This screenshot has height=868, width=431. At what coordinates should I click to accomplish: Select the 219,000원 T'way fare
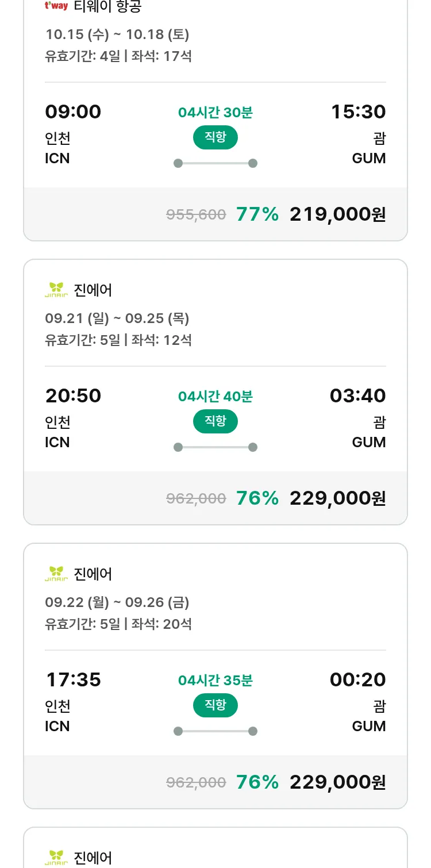pos(337,214)
